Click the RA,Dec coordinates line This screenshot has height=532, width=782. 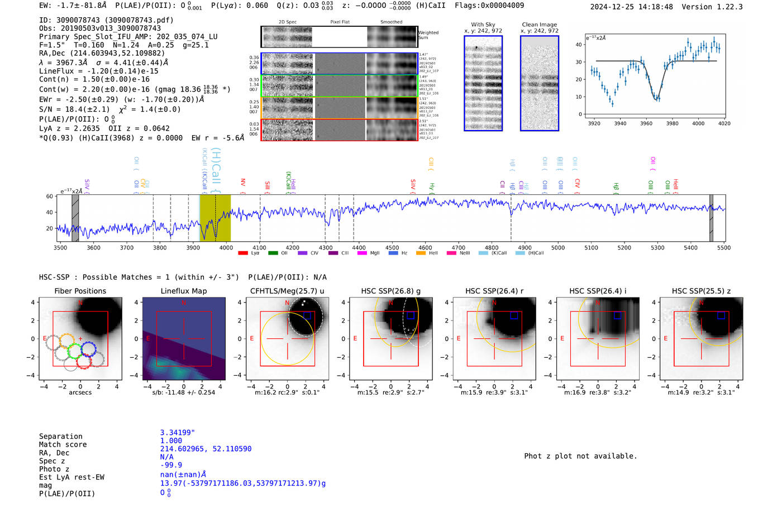pyautogui.click(x=102, y=54)
